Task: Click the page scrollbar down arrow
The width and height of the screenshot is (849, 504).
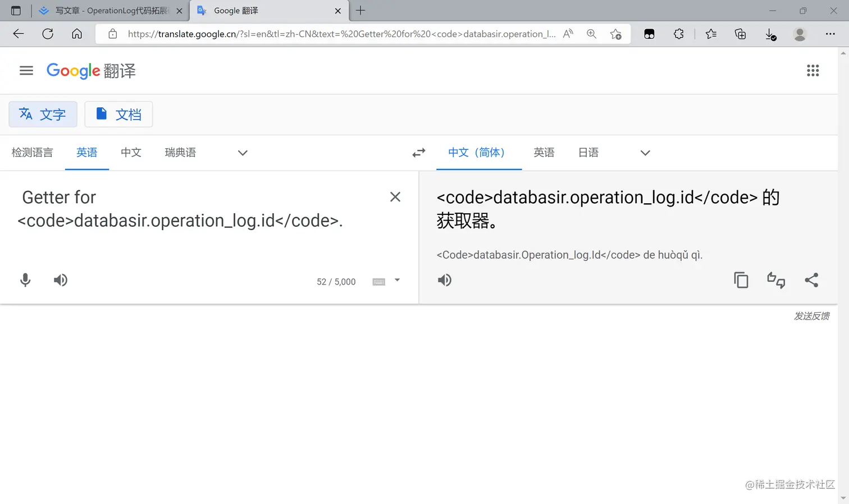Action: pyautogui.click(x=843, y=498)
